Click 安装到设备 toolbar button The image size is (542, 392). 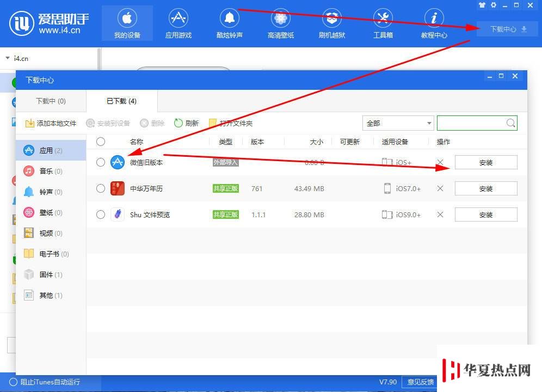(108, 123)
